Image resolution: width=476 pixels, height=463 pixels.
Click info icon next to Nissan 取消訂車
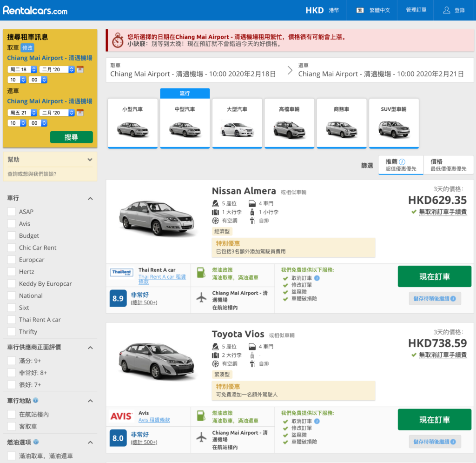coord(317,278)
